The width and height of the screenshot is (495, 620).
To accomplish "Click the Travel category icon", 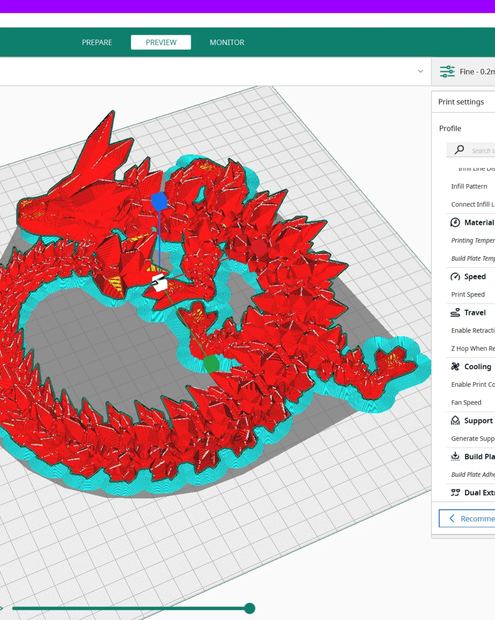I will pyautogui.click(x=455, y=312).
